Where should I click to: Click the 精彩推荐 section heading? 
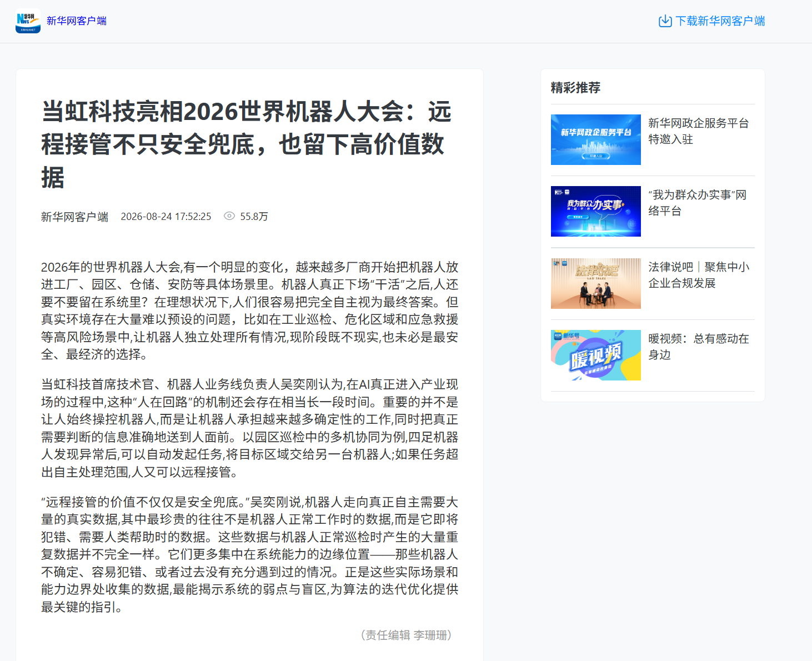[x=575, y=88]
